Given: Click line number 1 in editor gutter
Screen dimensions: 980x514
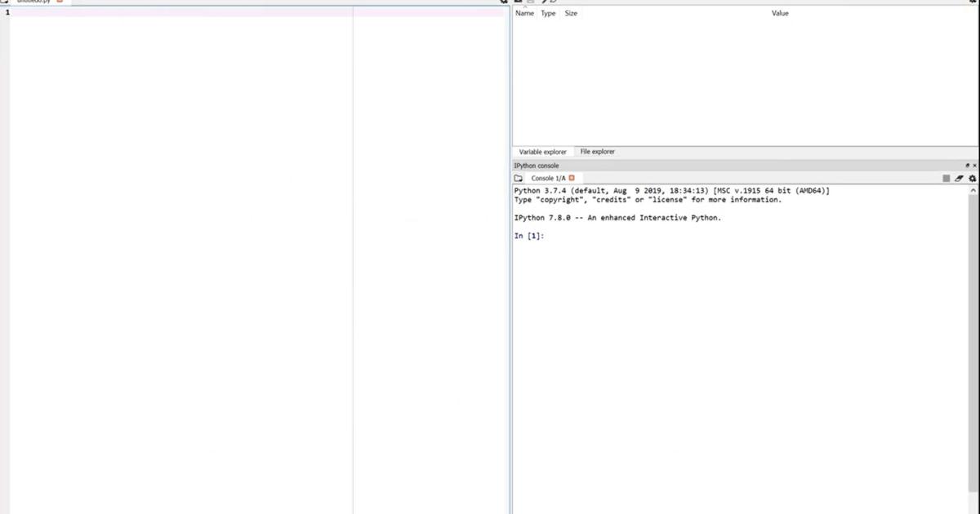Looking at the screenshot, I should pyautogui.click(x=7, y=13).
